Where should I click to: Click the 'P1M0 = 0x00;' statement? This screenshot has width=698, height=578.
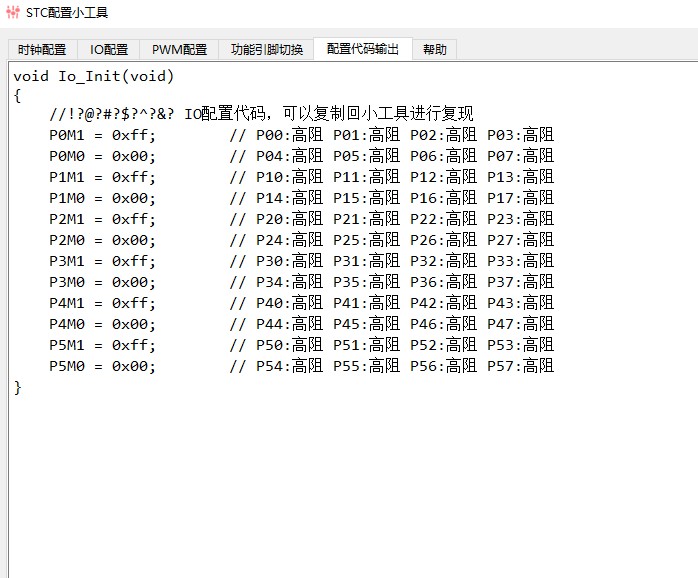tap(102, 198)
